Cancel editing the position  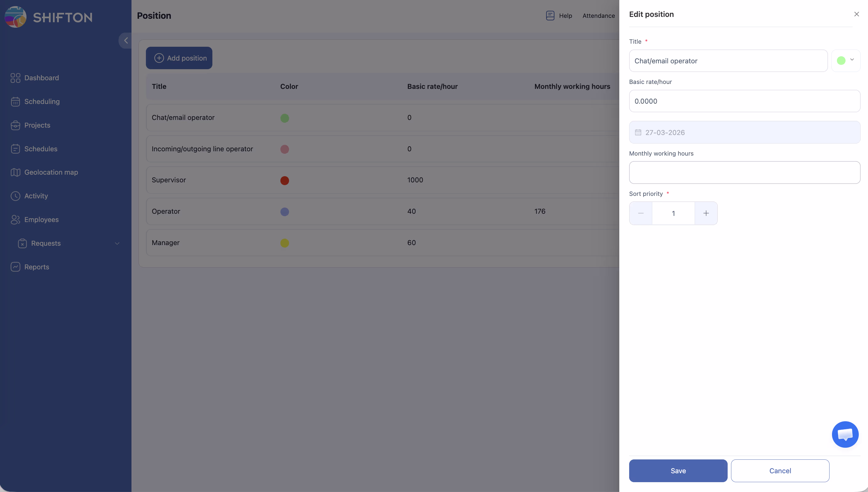pos(780,470)
